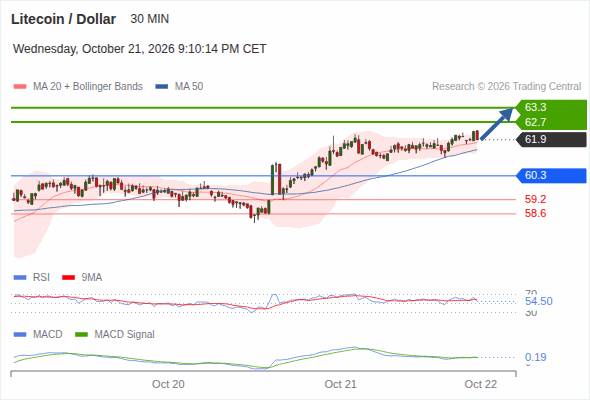The height and width of the screenshot is (400, 590).
Task: Click the date and time stamp text
Action: 140,49
